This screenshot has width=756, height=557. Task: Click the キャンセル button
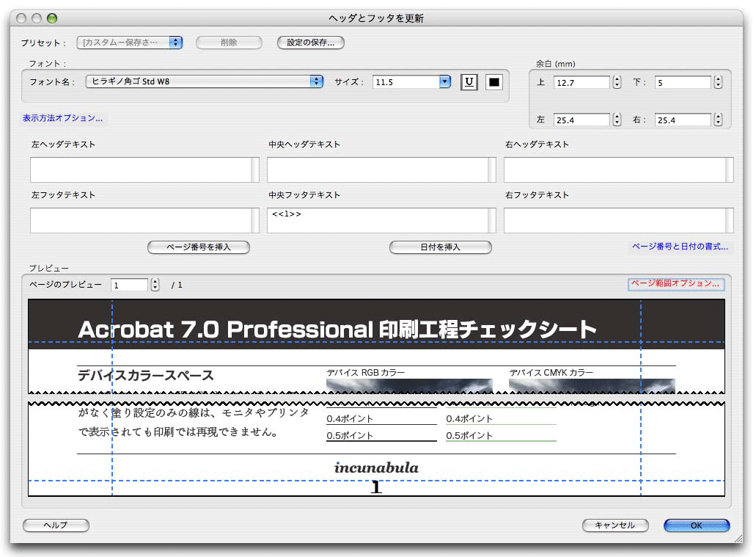[615, 525]
